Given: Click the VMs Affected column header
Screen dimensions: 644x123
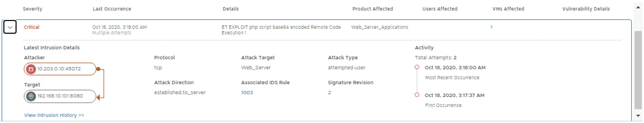Looking at the screenshot, I should [508, 9].
